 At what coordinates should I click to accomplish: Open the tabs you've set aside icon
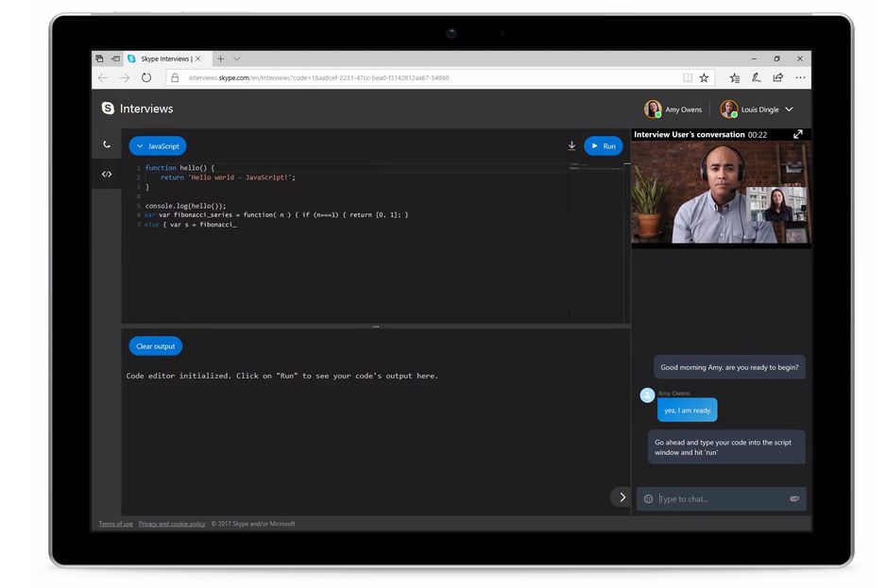pyautogui.click(x=99, y=59)
